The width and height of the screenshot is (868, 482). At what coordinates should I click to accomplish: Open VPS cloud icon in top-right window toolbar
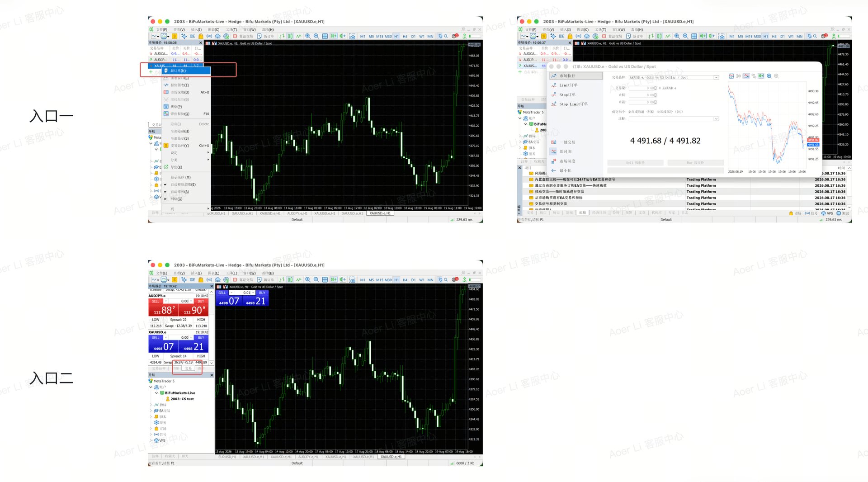click(587, 36)
